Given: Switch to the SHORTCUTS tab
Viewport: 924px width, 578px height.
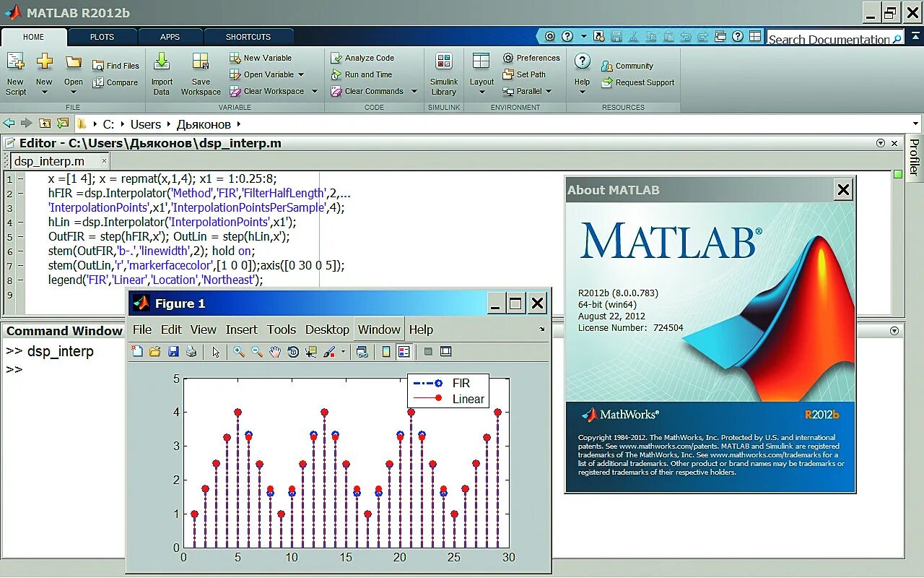Looking at the screenshot, I should (x=248, y=37).
